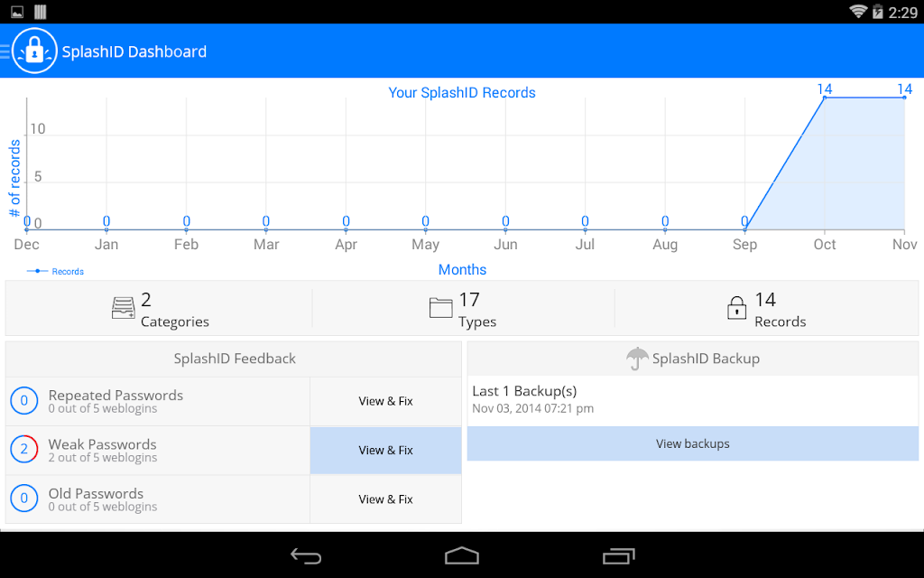The image size is (924, 578).
Task: Select the Nov 03, 2014 backup entry
Action: tap(692, 400)
